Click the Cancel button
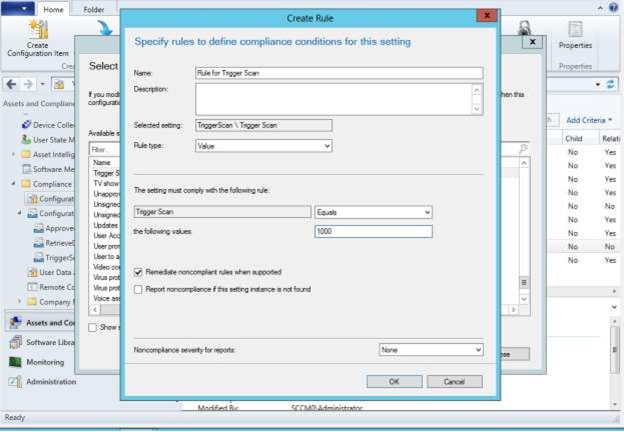 tap(454, 381)
